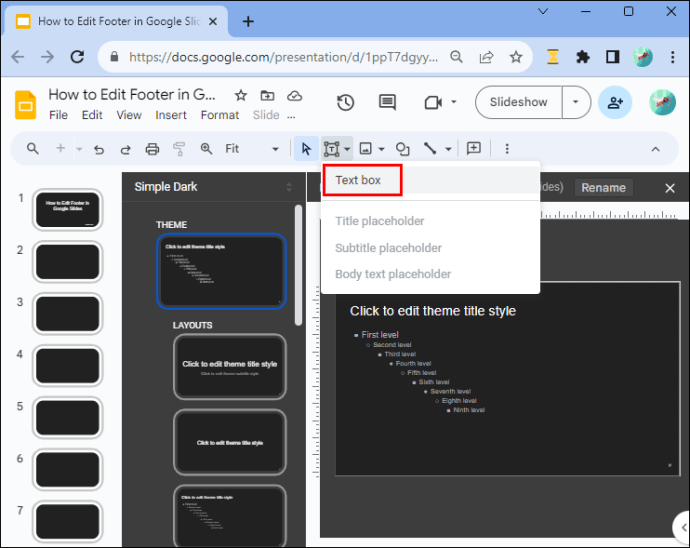Select the shape tool icon
690x548 pixels.
pyautogui.click(x=403, y=149)
